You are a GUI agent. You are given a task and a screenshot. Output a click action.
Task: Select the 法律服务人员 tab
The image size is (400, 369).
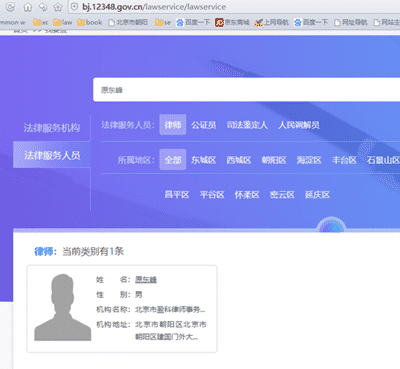(52, 155)
